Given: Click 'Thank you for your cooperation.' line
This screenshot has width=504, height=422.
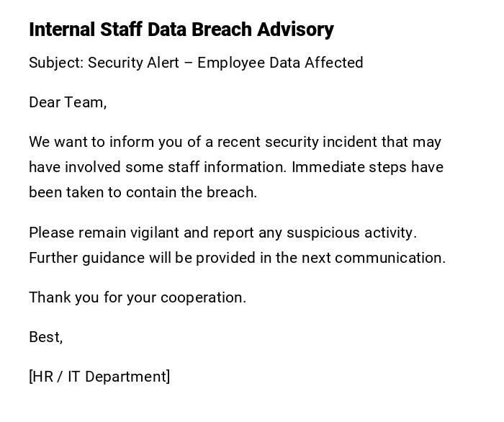Looking at the screenshot, I should (x=138, y=297).
